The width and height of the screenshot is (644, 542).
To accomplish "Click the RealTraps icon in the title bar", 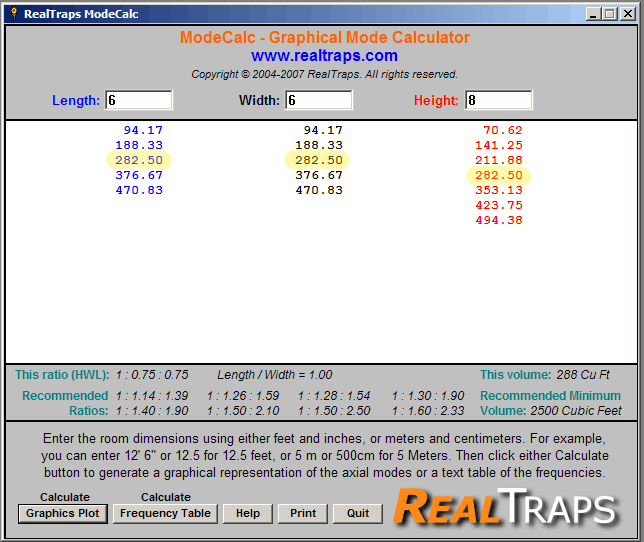I will (x=13, y=13).
